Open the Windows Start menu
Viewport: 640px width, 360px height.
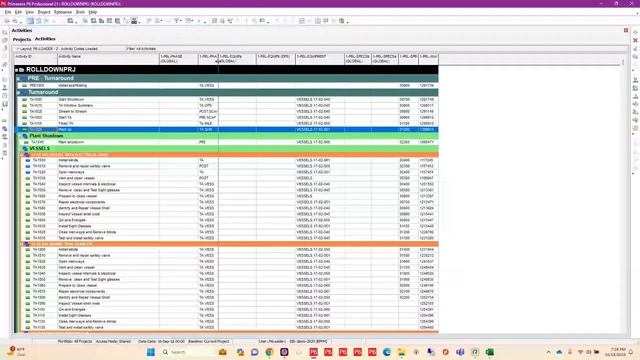[151, 352]
